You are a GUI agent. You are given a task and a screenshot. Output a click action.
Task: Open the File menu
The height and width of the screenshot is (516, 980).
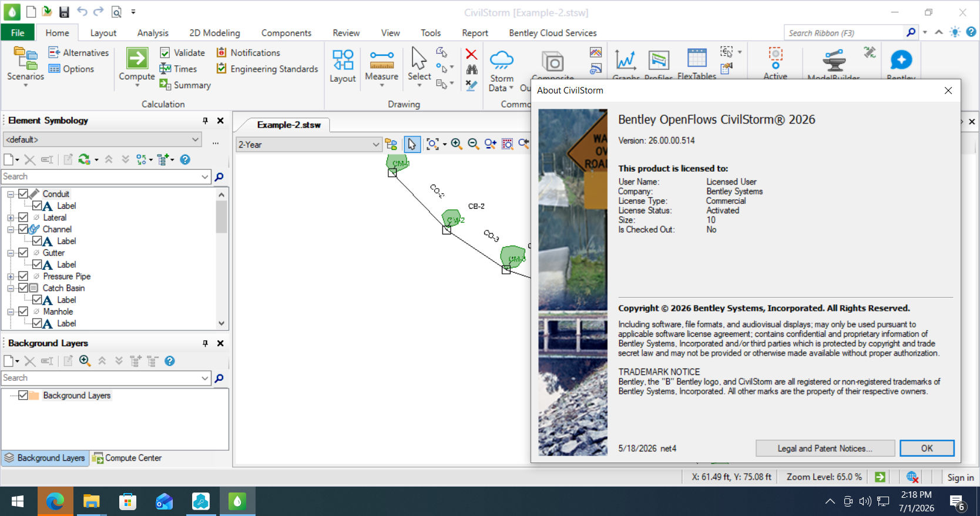tap(18, 33)
